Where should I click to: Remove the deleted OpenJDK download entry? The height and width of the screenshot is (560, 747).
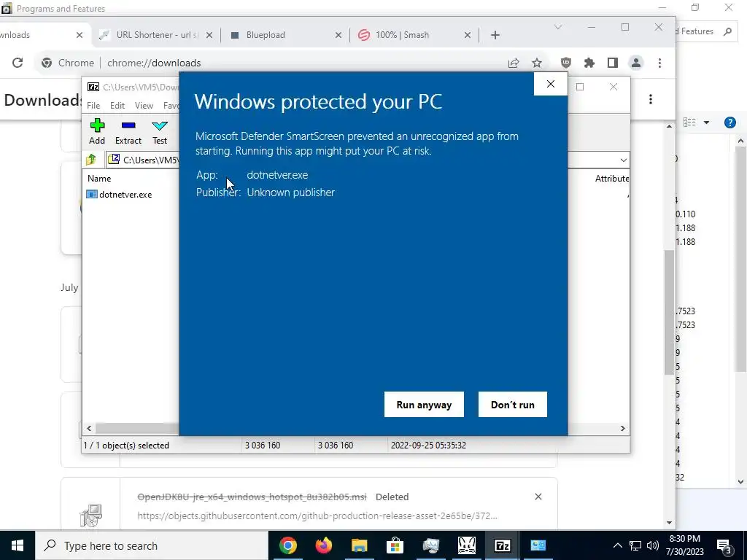tap(538, 497)
